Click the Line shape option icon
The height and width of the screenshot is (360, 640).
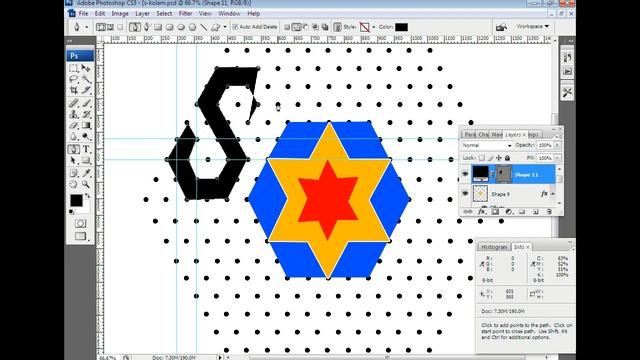pyautogui.click(x=204, y=27)
